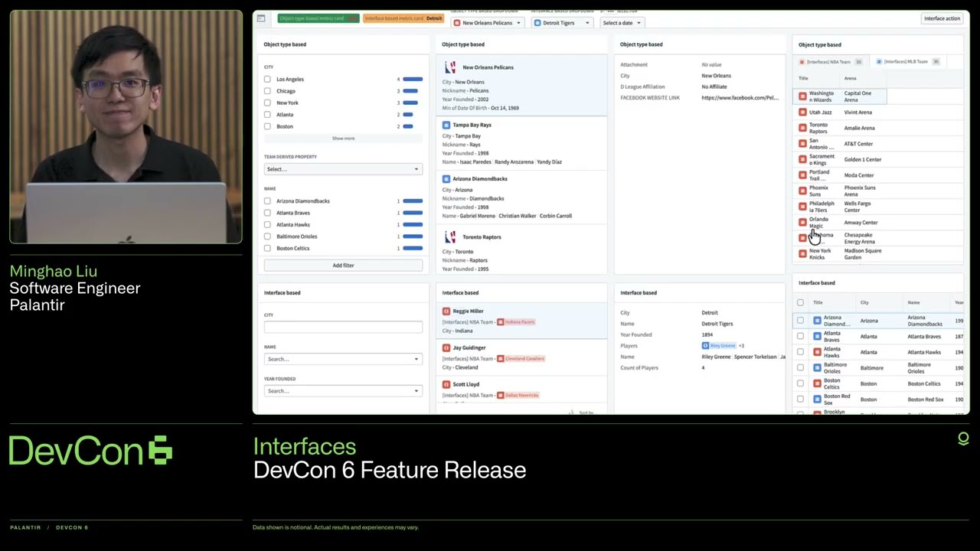Image resolution: width=980 pixels, height=551 pixels.
Task: Click the Name column header in the bottom table
Action: click(913, 302)
